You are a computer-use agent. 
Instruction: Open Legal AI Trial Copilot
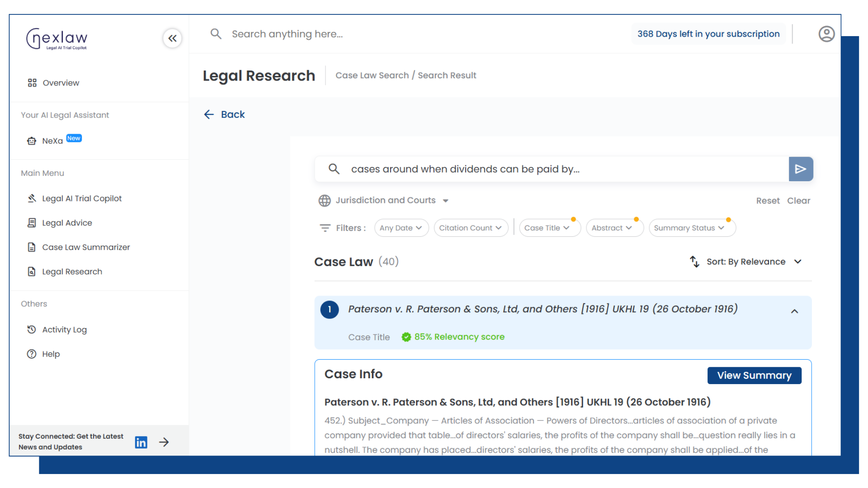click(x=82, y=198)
